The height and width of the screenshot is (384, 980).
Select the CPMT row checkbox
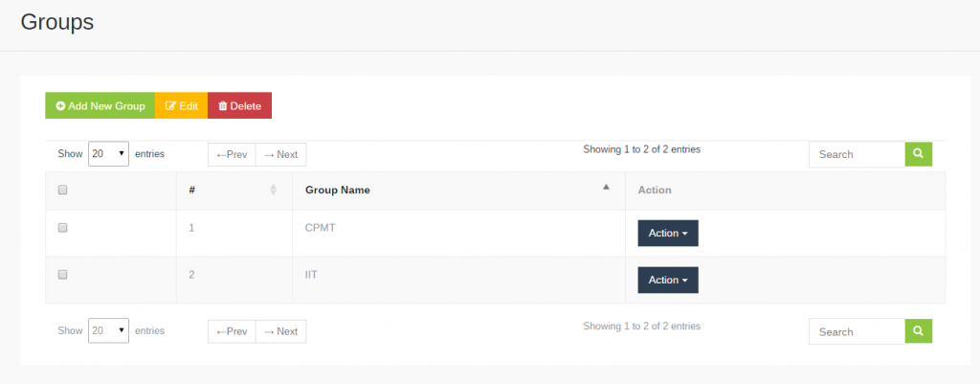[62, 228]
